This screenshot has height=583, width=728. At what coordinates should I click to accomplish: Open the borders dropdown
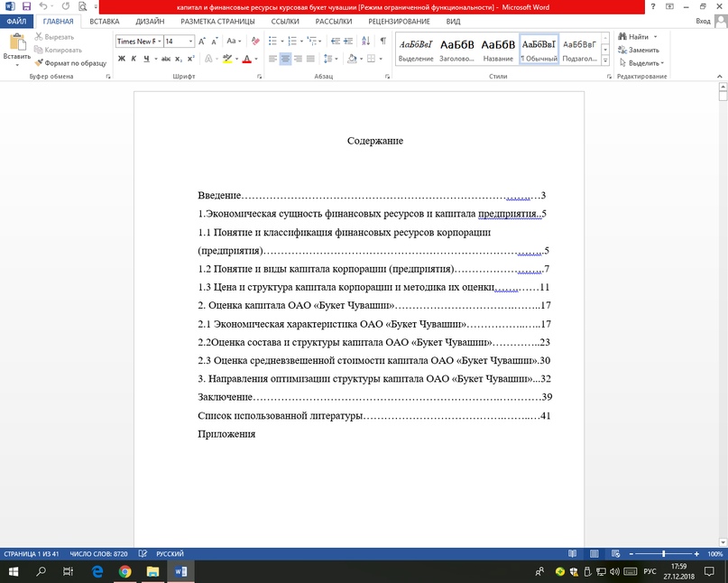(381, 59)
